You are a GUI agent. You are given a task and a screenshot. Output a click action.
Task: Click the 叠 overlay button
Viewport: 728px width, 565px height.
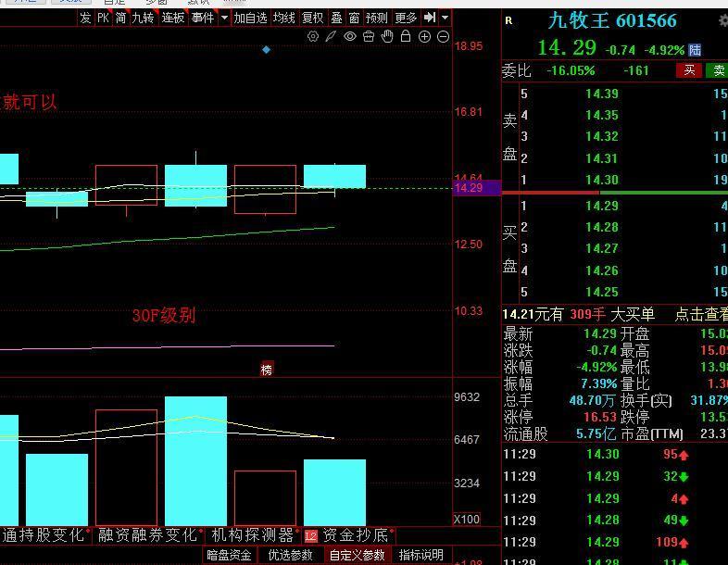point(336,18)
